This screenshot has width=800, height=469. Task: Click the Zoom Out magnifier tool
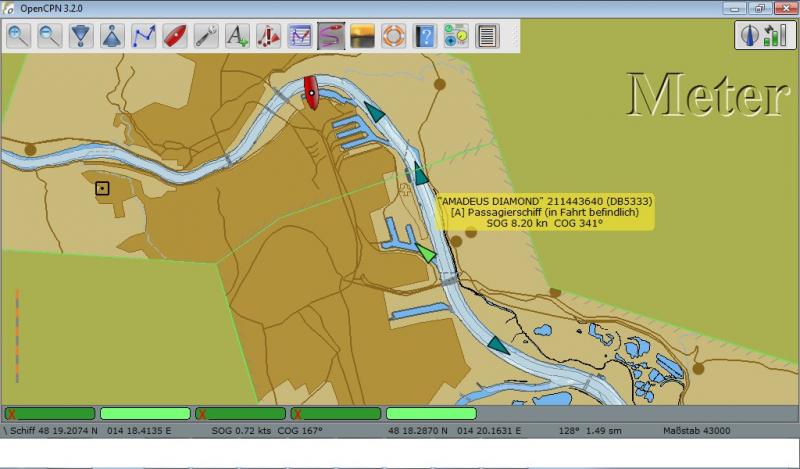point(50,37)
